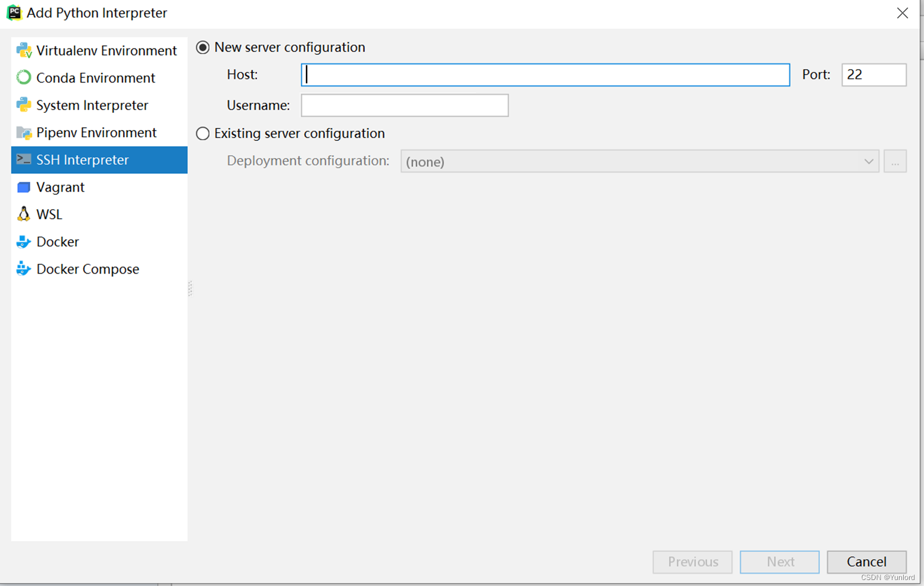Click the ellipsis button beside Deployment configuration

(895, 161)
